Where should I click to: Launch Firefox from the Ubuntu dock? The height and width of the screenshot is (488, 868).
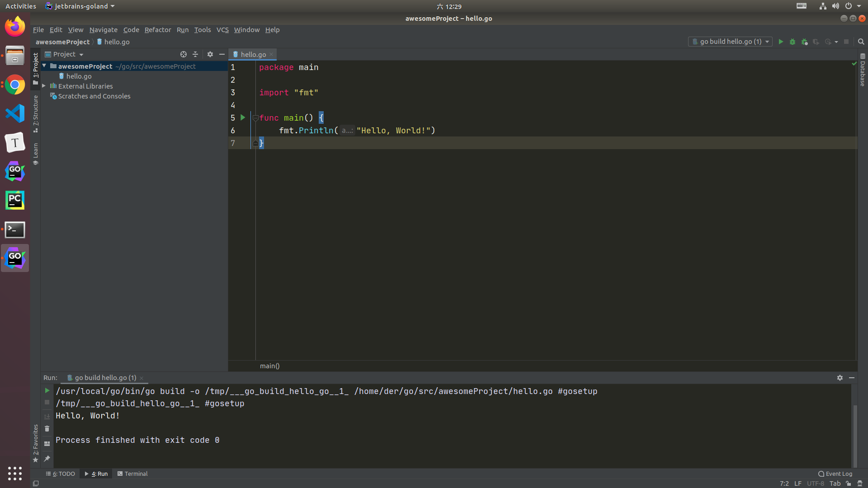click(15, 26)
